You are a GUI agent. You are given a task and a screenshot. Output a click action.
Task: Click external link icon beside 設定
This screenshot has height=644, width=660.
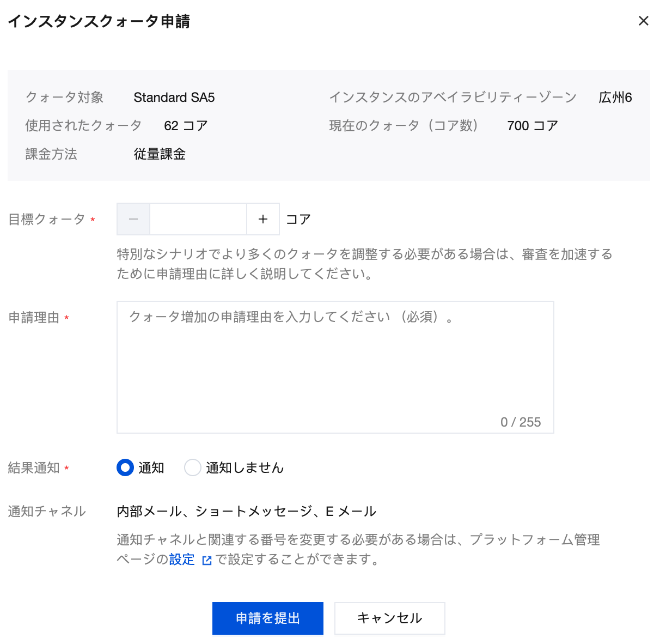tap(206, 560)
